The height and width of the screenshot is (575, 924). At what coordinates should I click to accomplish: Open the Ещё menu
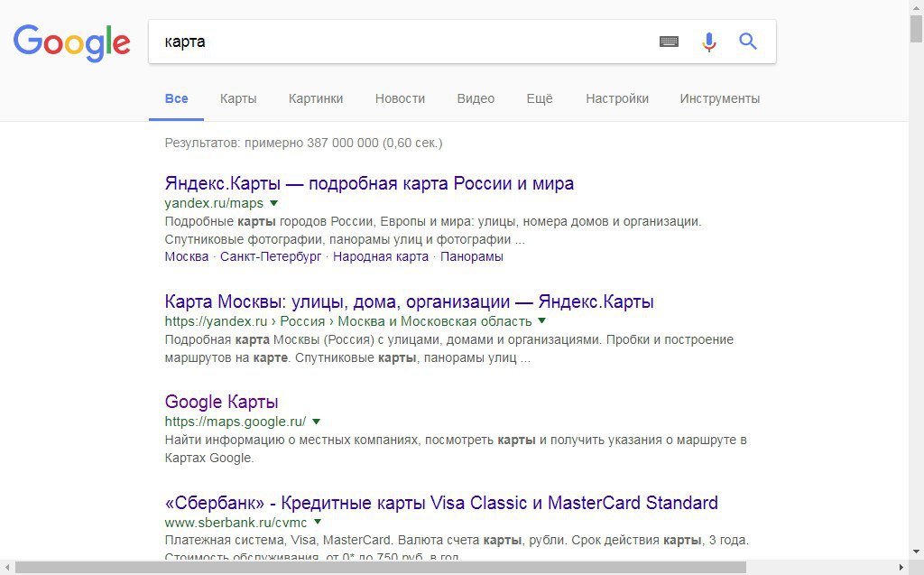tap(540, 98)
